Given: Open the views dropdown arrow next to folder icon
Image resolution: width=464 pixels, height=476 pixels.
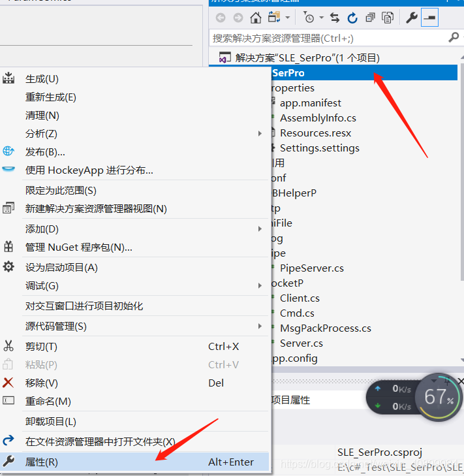Looking at the screenshot, I should coord(287,18).
